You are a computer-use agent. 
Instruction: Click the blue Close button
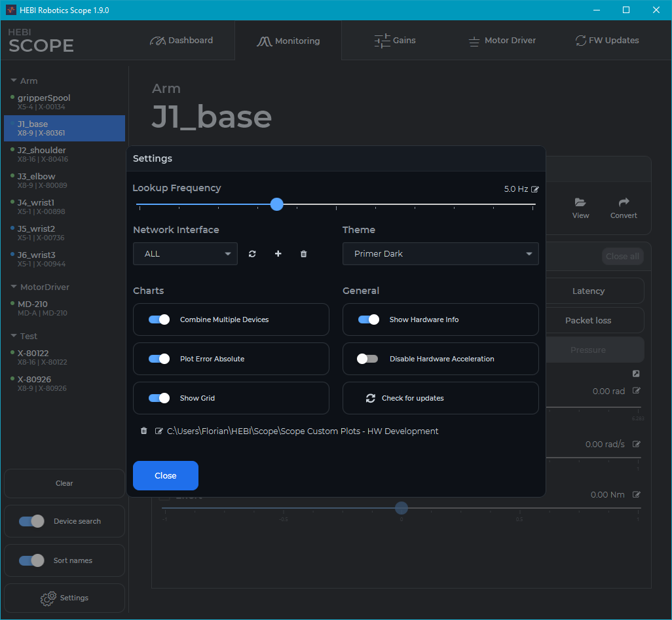coord(166,476)
